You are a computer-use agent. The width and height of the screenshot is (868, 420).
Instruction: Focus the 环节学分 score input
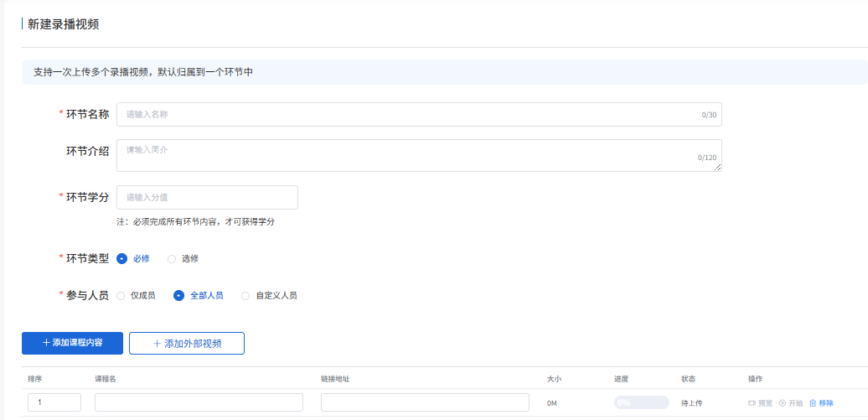[x=207, y=197]
